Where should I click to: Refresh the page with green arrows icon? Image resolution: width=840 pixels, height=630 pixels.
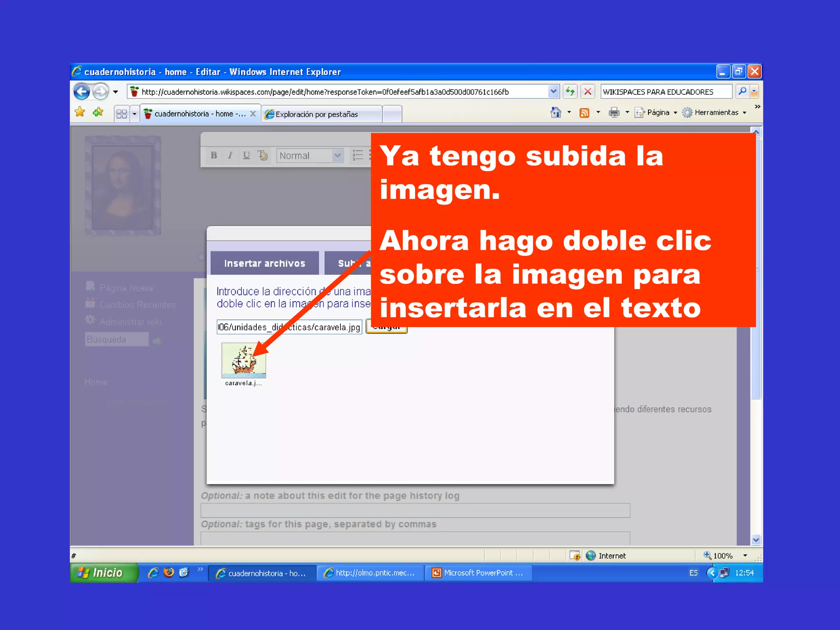(570, 91)
